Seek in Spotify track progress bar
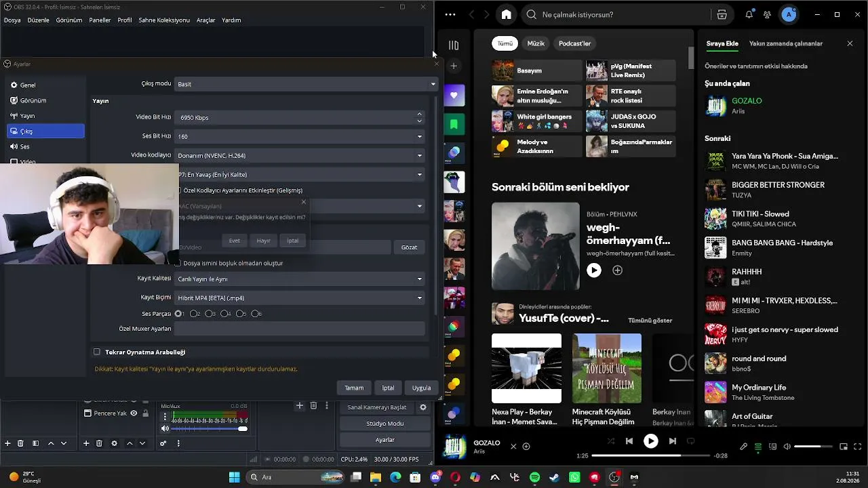Screen dimensions: 868x488 [x=650, y=455]
